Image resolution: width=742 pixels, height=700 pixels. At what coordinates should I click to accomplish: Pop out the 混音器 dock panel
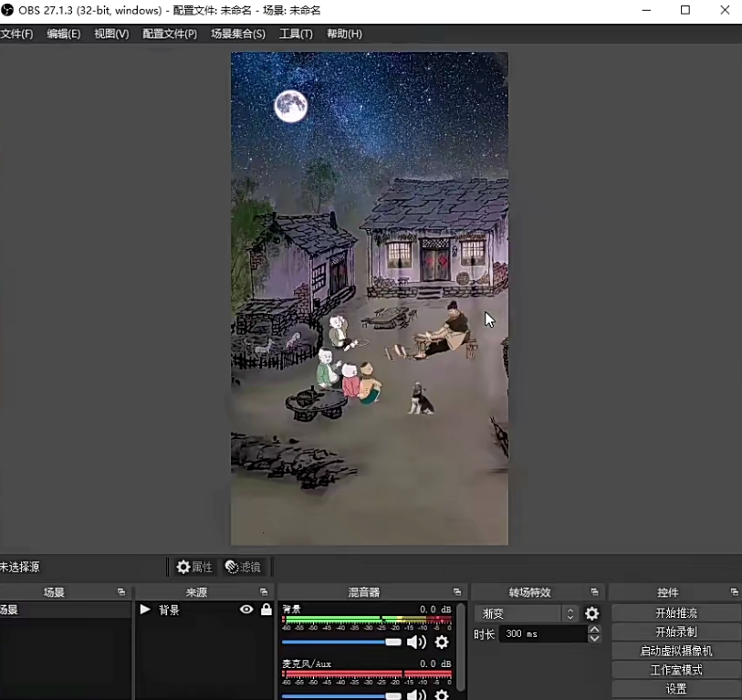(x=457, y=592)
